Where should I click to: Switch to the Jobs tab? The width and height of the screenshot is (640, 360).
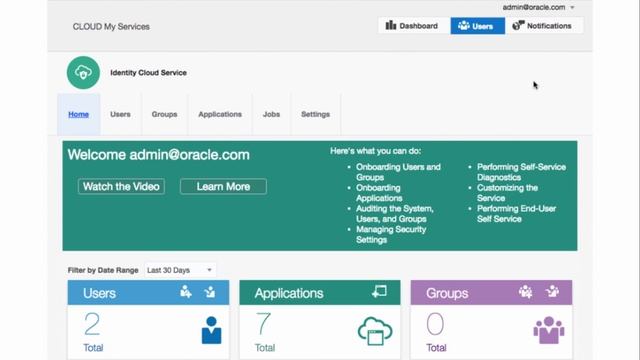pyautogui.click(x=271, y=114)
